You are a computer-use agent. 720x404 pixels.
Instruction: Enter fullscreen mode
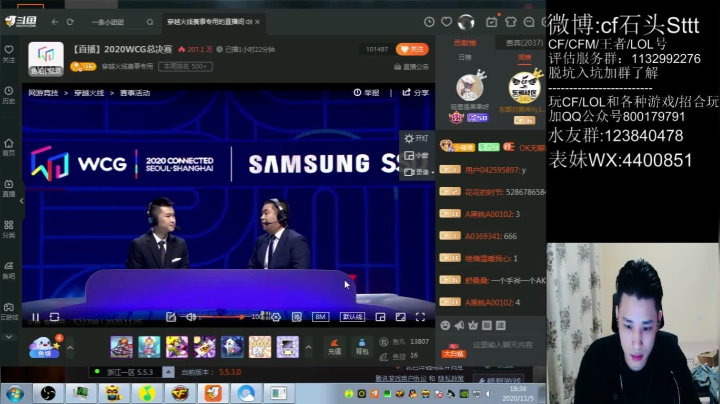(420, 317)
